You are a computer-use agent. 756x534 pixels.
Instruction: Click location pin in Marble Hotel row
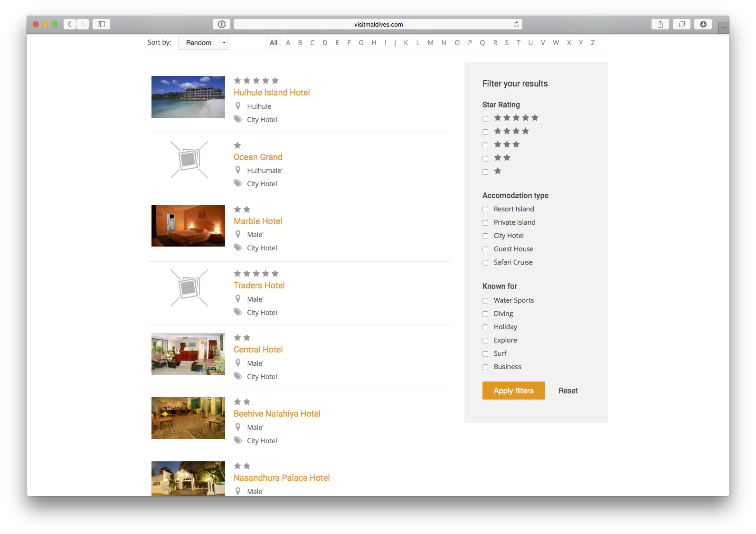pyautogui.click(x=238, y=234)
